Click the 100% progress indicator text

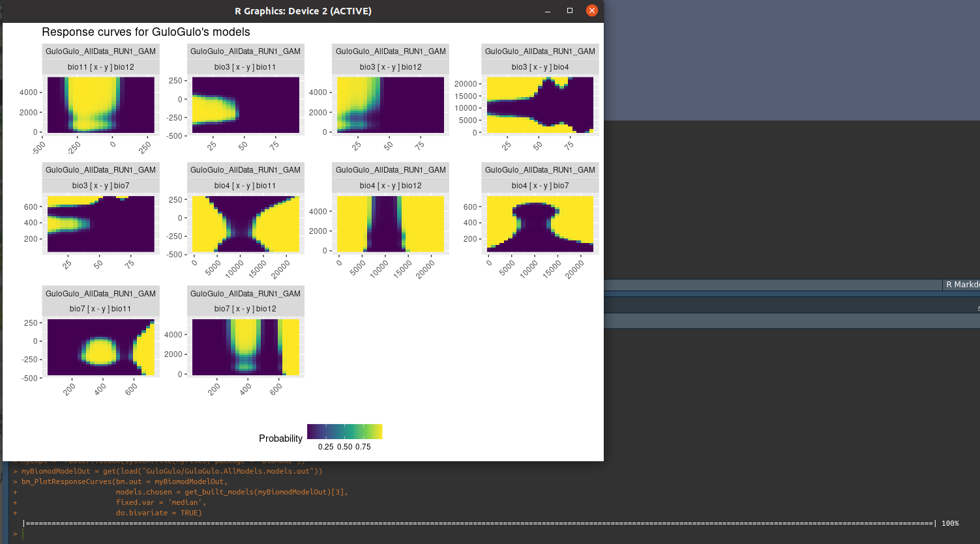coord(949,523)
